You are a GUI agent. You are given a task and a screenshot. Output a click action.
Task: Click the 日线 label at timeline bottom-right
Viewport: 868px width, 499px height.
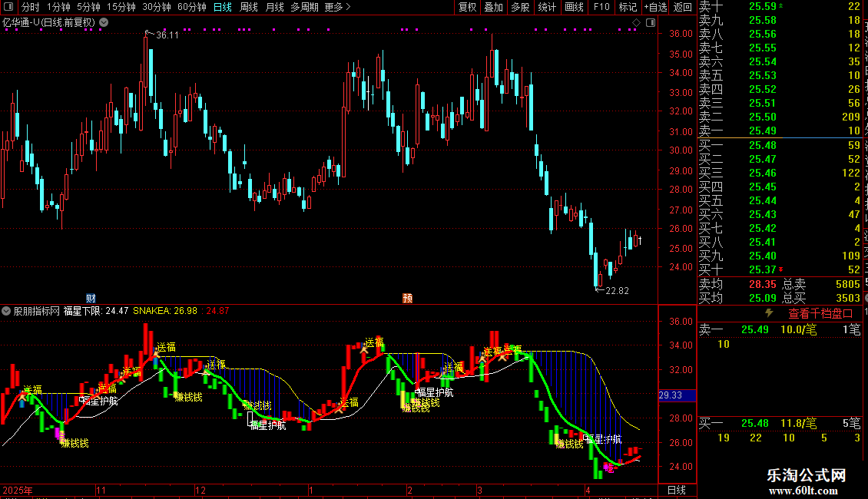(677, 490)
